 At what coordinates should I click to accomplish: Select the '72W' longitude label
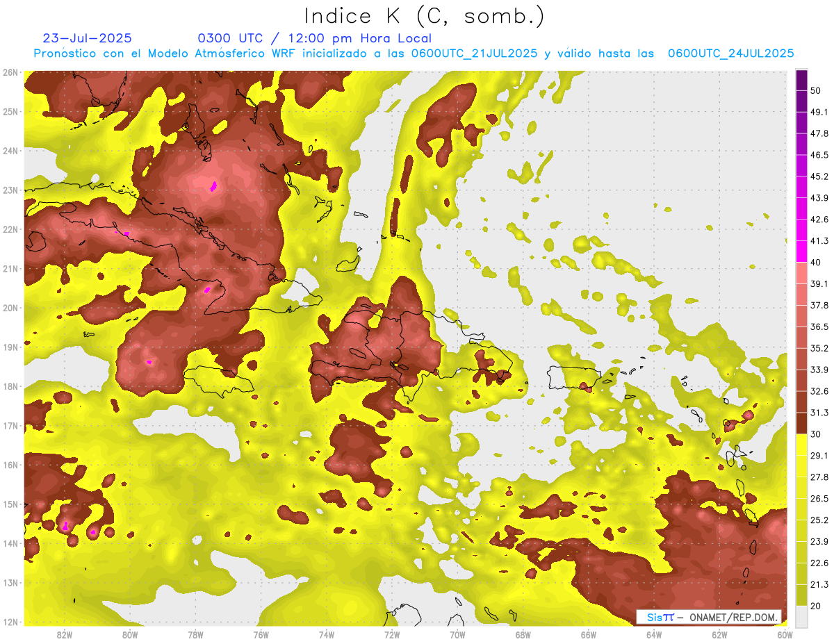coord(392,634)
